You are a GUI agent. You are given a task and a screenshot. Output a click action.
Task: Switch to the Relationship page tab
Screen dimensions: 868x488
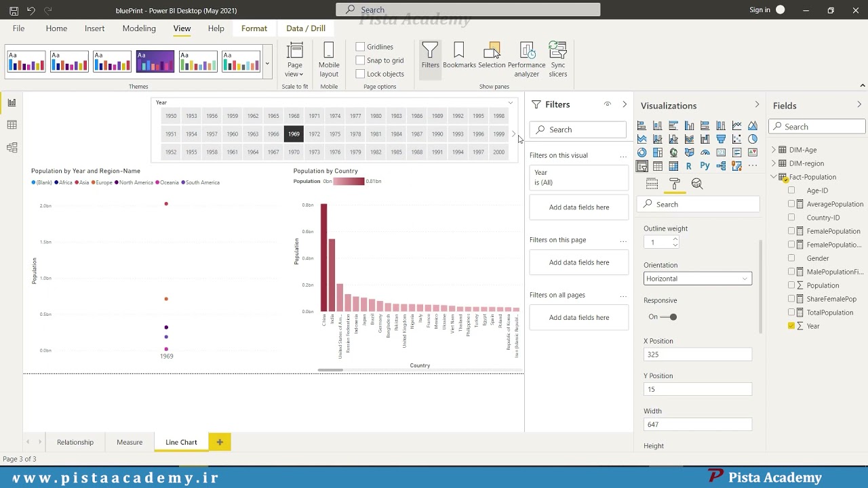[x=75, y=442]
